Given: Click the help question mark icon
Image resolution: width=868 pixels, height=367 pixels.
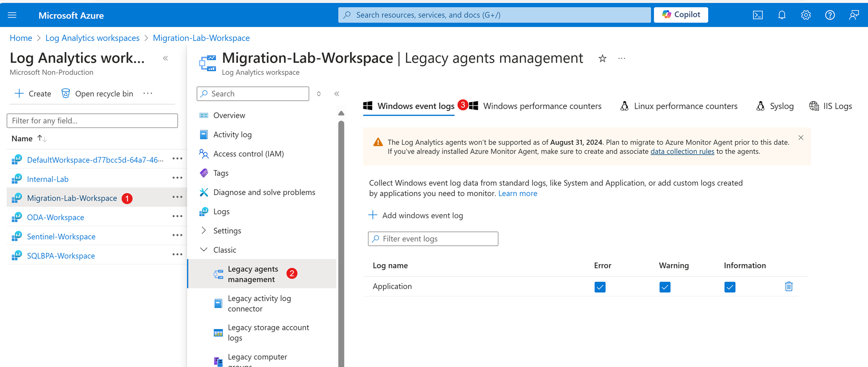Looking at the screenshot, I should pyautogui.click(x=830, y=15).
